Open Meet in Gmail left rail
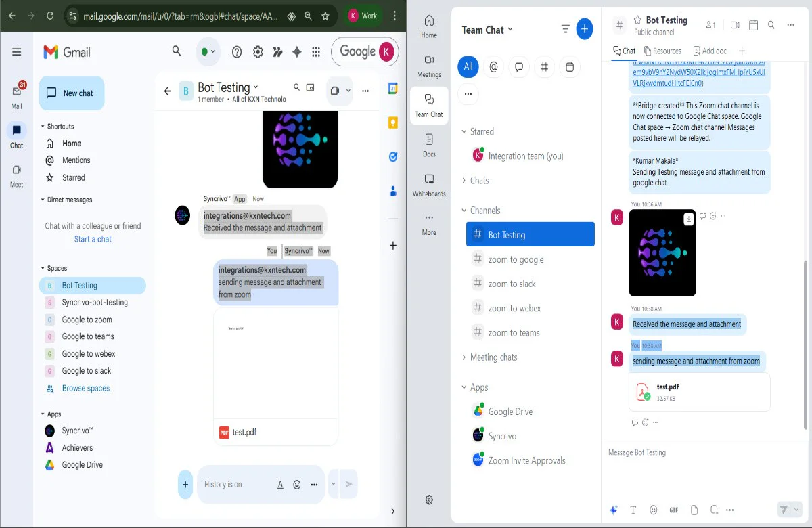812x528 pixels. (17, 175)
